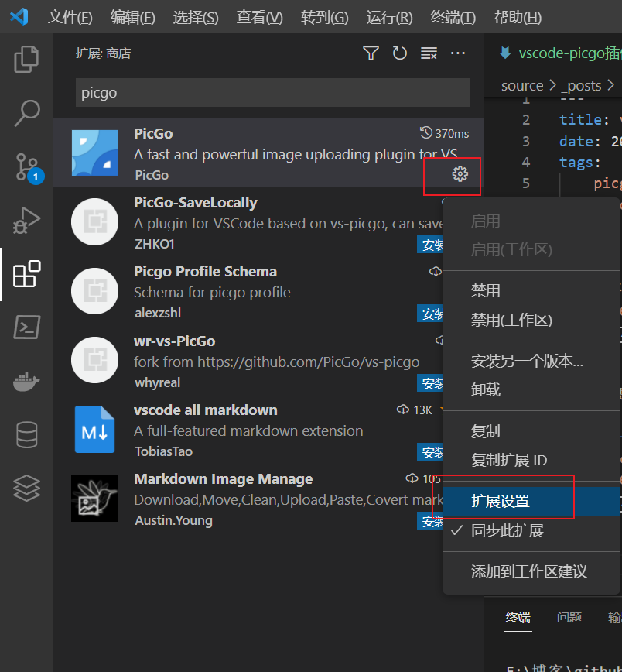Click the _posts breadcrumb segment
622x672 pixels.
(582, 86)
